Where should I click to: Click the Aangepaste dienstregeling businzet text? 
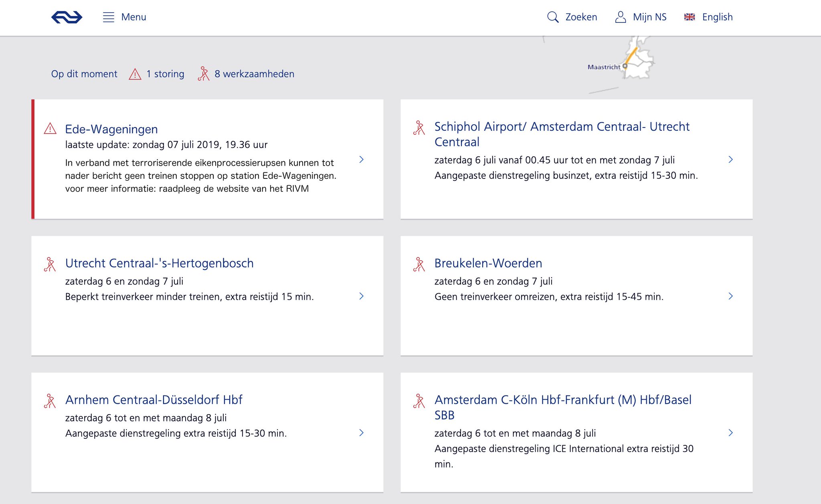(566, 176)
